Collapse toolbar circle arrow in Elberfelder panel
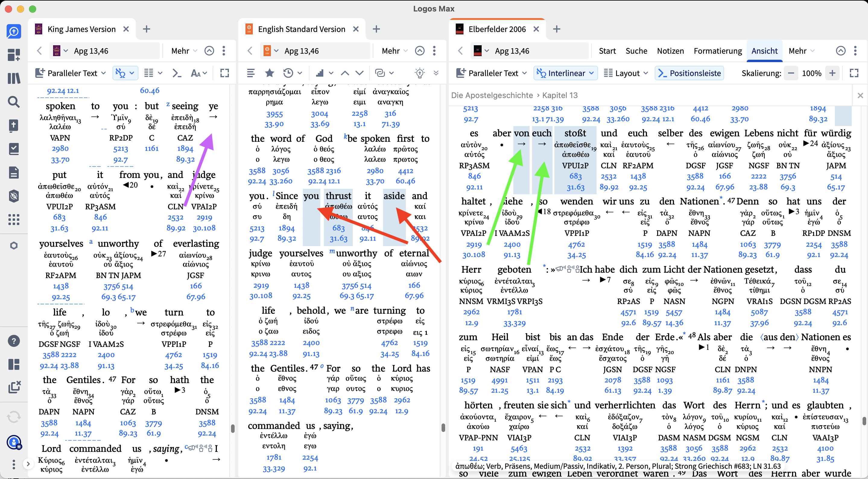This screenshot has width=868, height=479. (841, 51)
